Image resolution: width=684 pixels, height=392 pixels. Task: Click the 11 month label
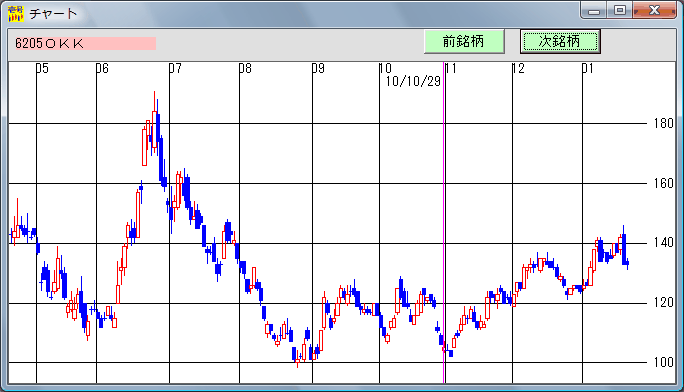(451, 68)
